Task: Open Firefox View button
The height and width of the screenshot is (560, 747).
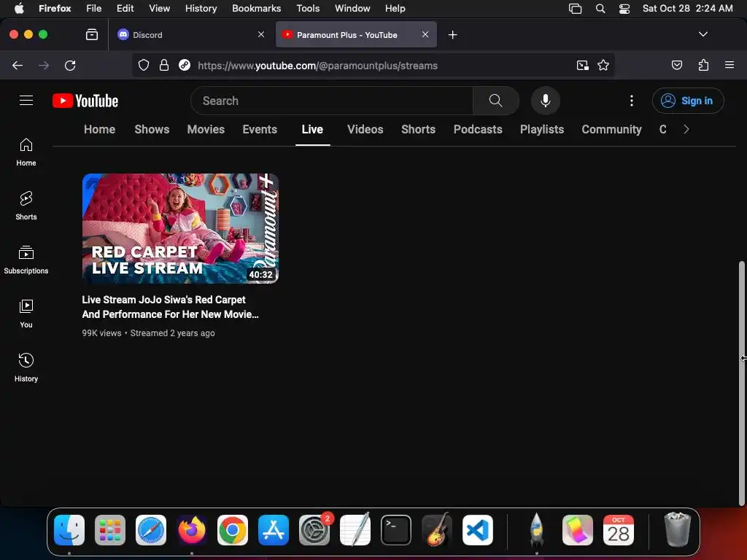Action: click(x=91, y=35)
